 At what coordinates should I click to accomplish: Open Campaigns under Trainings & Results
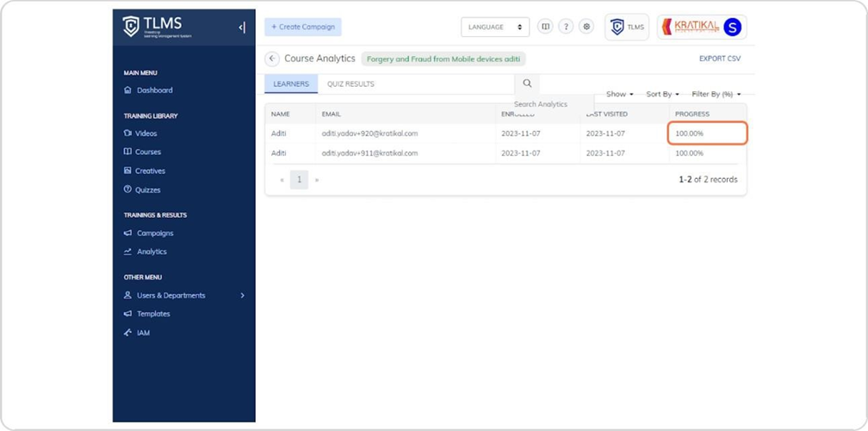pyautogui.click(x=149, y=233)
